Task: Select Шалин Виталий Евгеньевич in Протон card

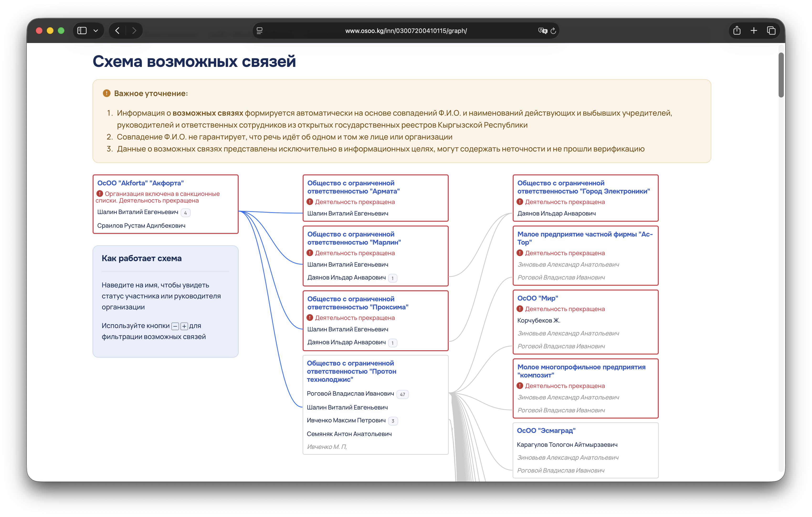Action: 347,407
